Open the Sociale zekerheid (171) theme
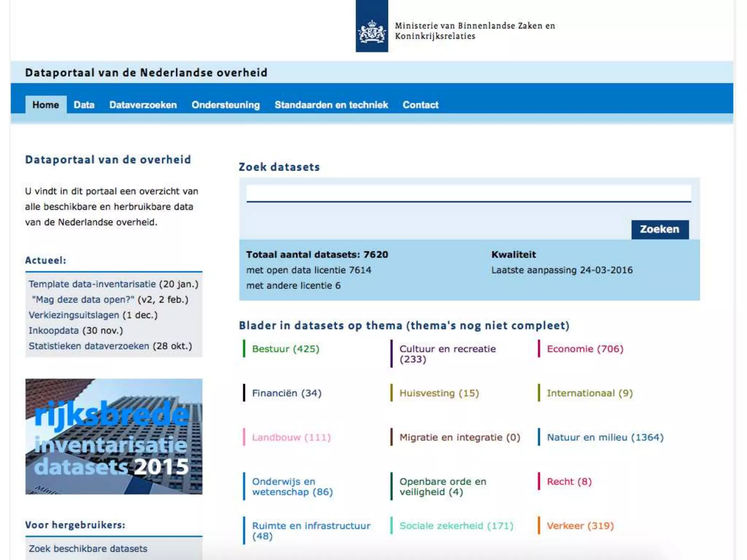Viewport: 747px width, 560px height. click(456, 526)
